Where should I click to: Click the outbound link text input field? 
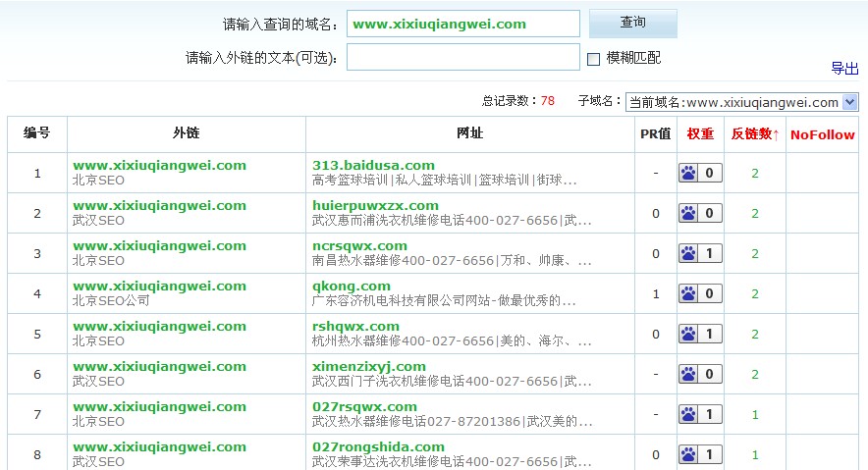click(x=462, y=58)
